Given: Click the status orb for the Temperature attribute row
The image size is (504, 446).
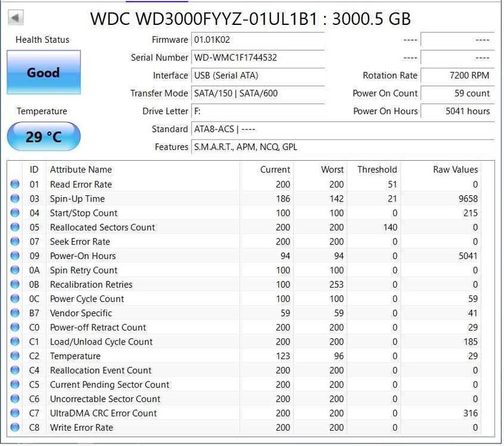Looking at the screenshot, I should pyautogui.click(x=15, y=356).
